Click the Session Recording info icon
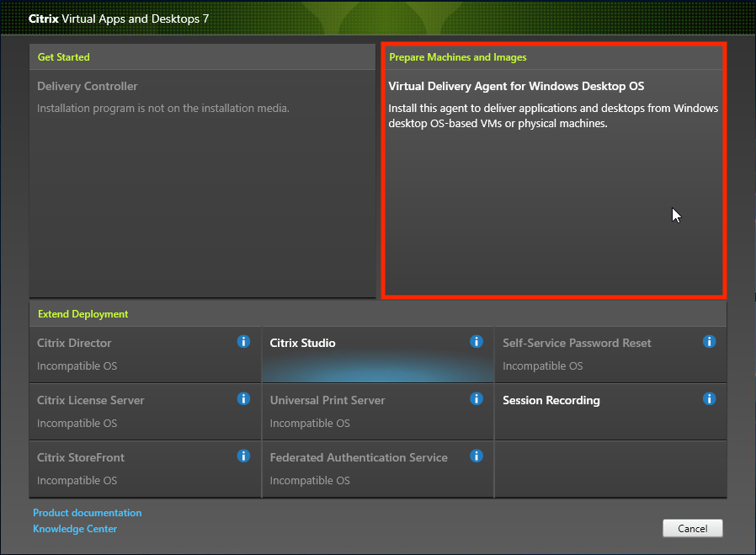Viewport: 756px width, 555px height. click(x=709, y=399)
